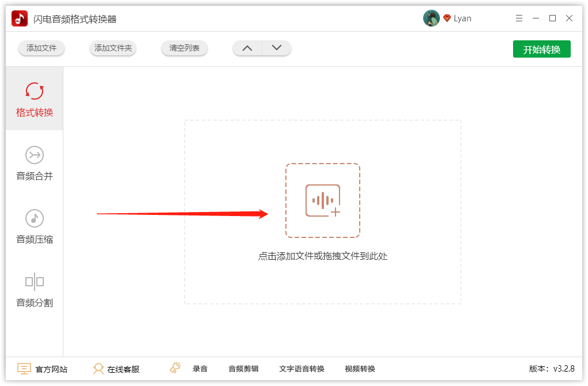Start conversion with green 开始转换 button
Screen dimensions: 588x386
click(x=541, y=49)
